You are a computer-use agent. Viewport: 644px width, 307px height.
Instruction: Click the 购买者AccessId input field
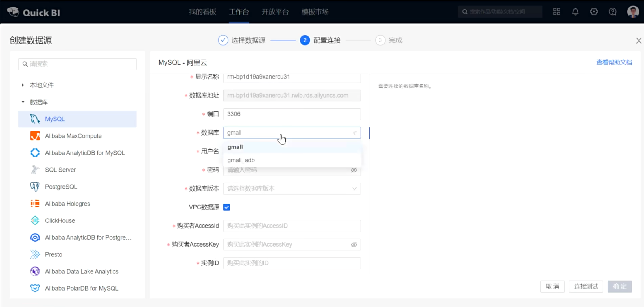292,226
